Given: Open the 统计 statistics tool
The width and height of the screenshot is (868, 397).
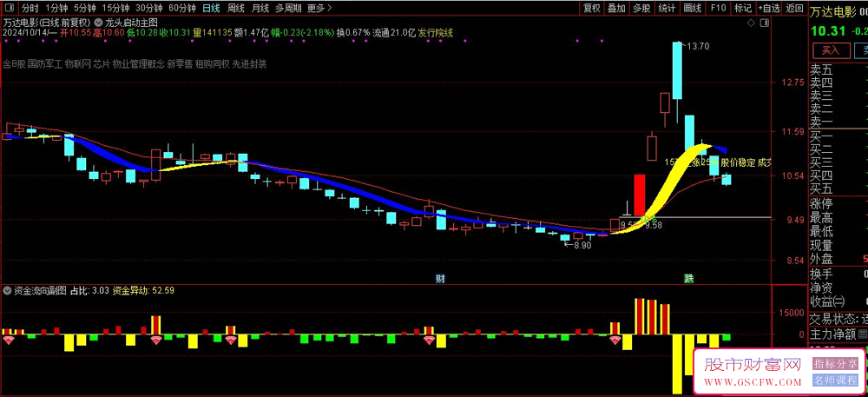Looking at the screenshot, I should tap(667, 9).
